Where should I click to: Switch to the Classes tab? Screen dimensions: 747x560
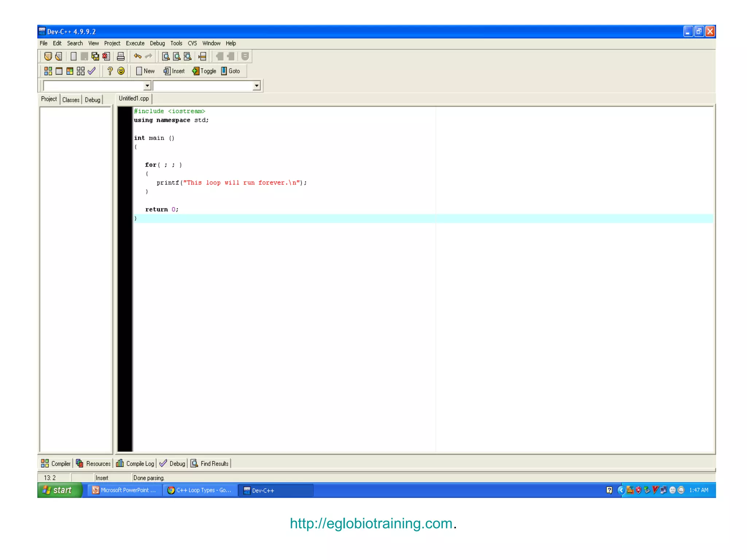click(x=71, y=100)
